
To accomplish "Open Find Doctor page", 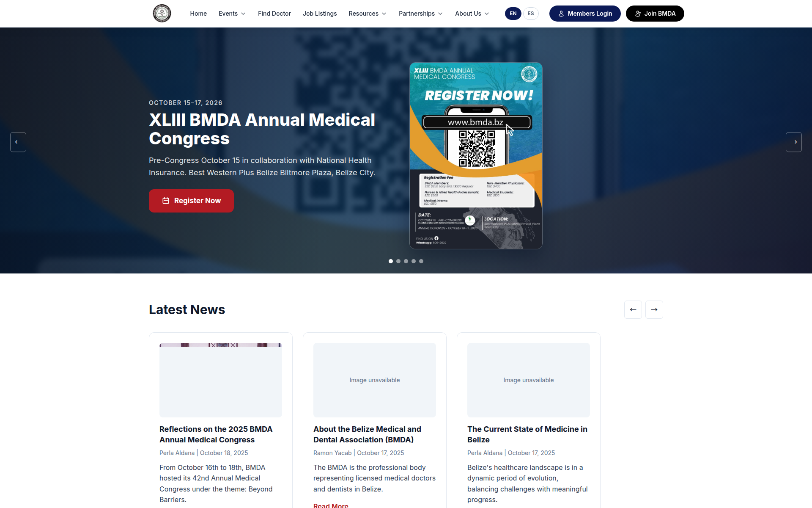I will (274, 14).
